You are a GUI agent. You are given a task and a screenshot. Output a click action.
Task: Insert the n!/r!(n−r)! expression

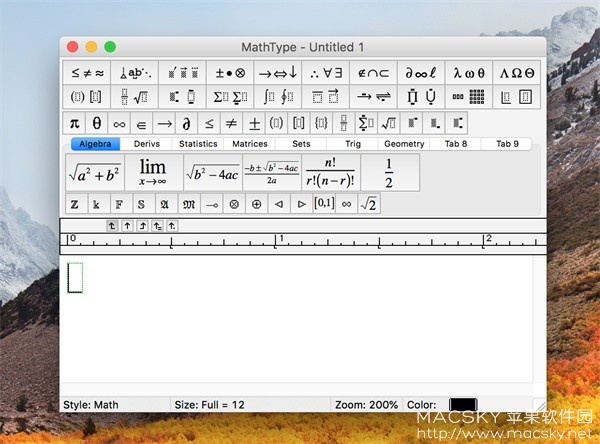[x=331, y=173]
